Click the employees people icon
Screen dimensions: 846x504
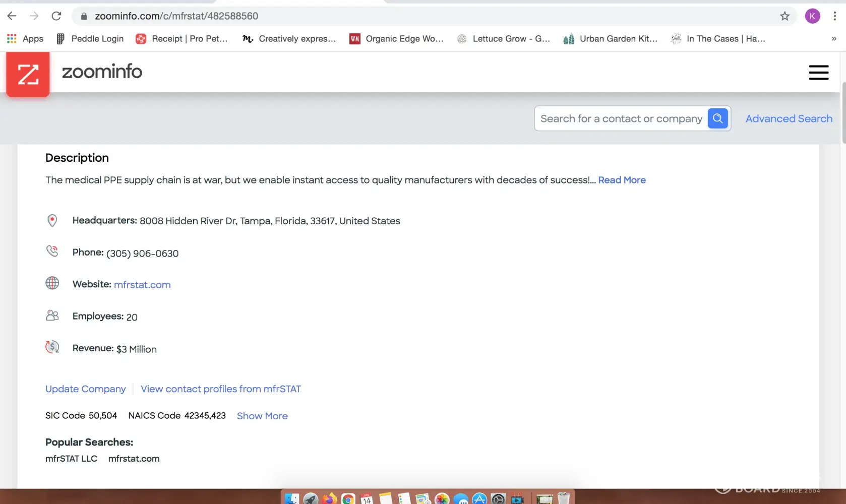[x=52, y=316]
